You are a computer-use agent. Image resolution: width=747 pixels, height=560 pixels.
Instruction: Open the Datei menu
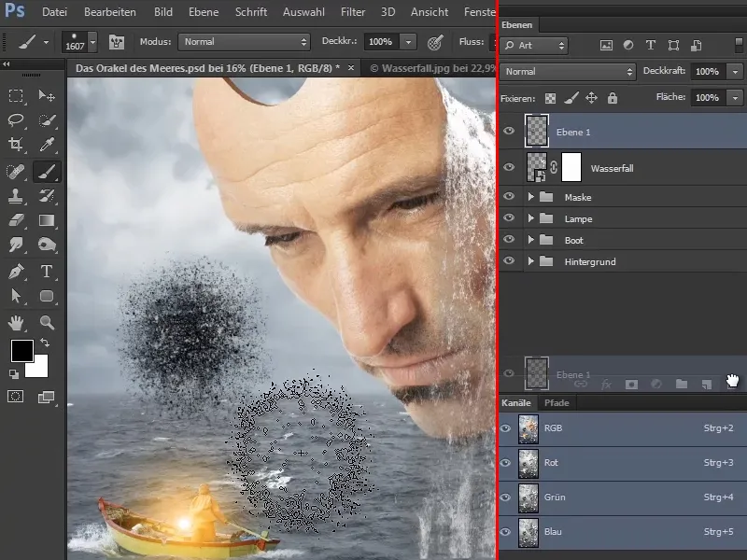54,12
